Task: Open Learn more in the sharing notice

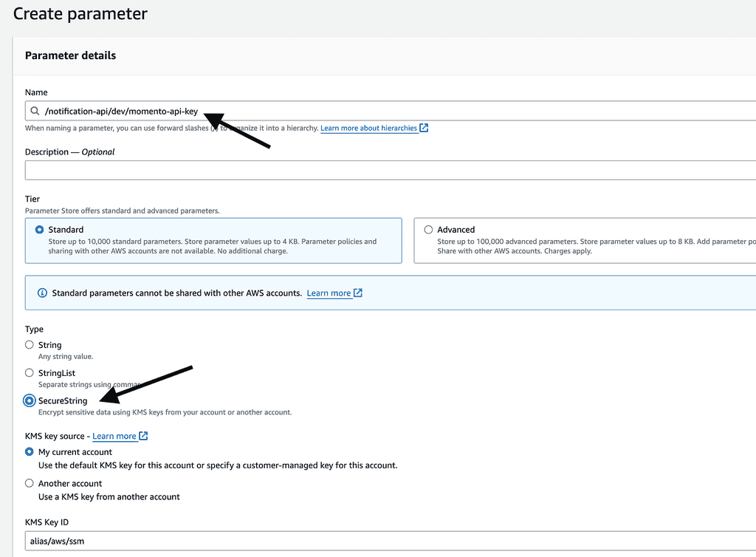Action: [x=329, y=293]
